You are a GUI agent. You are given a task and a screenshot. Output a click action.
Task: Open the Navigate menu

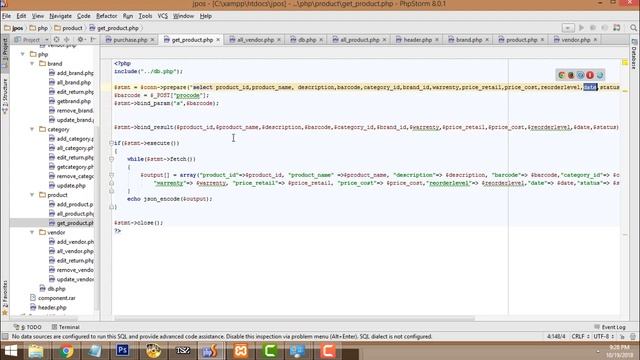pyautogui.click(x=60, y=16)
